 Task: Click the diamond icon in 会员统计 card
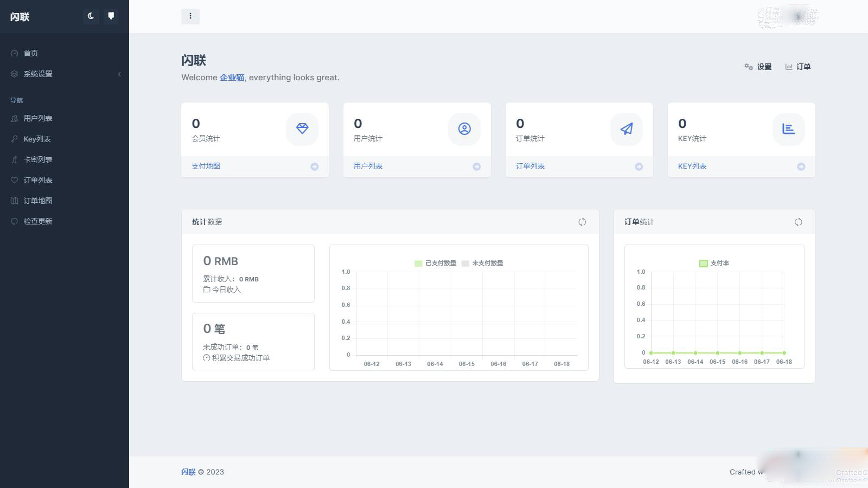302,129
